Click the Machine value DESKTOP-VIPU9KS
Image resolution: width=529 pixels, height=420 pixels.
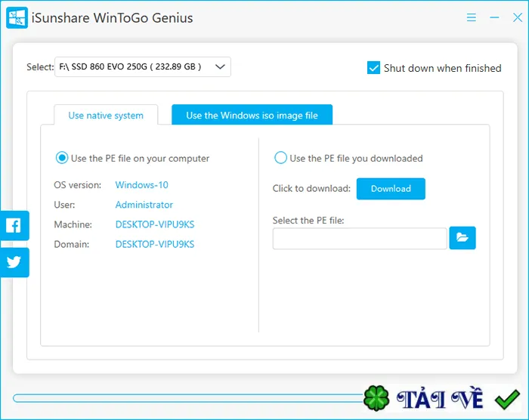click(x=155, y=224)
